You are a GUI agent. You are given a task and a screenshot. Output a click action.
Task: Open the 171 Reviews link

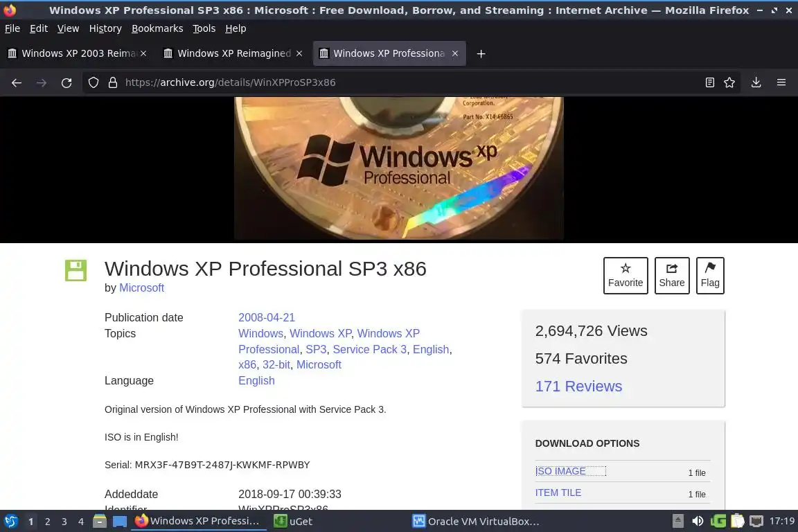pos(578,386)
